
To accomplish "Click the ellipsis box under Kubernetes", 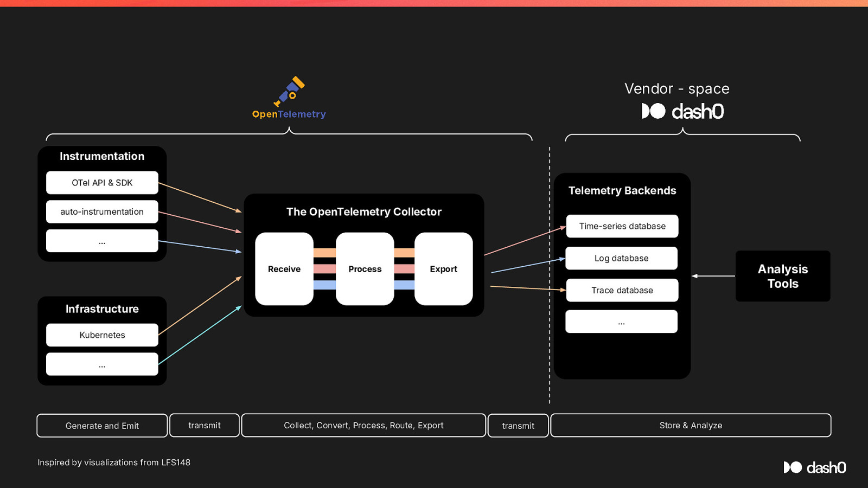I will click(102, 364).
